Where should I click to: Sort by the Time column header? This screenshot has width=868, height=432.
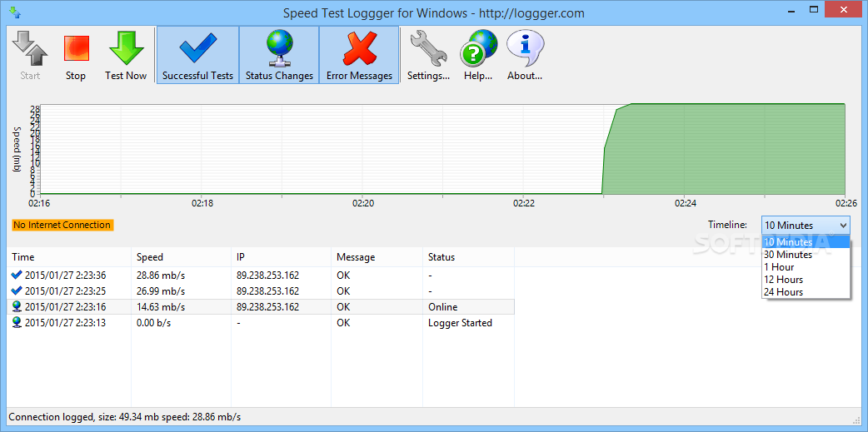coord(68,257)
